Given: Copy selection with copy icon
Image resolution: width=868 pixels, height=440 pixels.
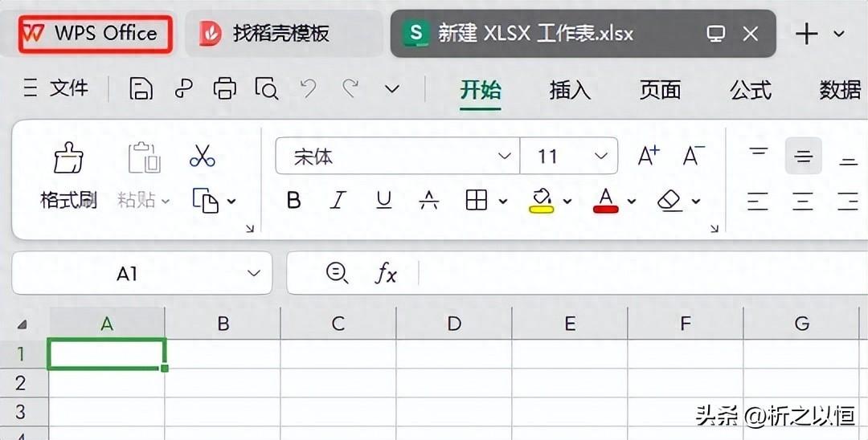Looking at the screenshot, I should pyautogui.click(x=206, y=201).
